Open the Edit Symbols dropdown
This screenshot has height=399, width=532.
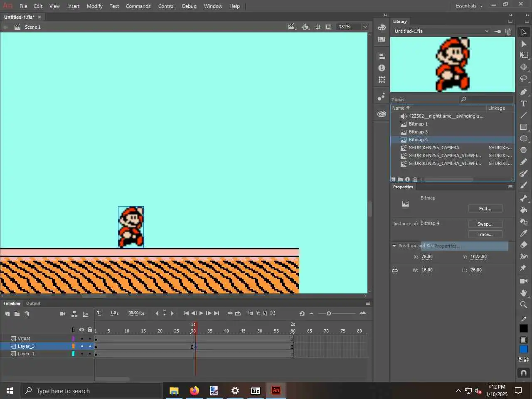point(305,27)
